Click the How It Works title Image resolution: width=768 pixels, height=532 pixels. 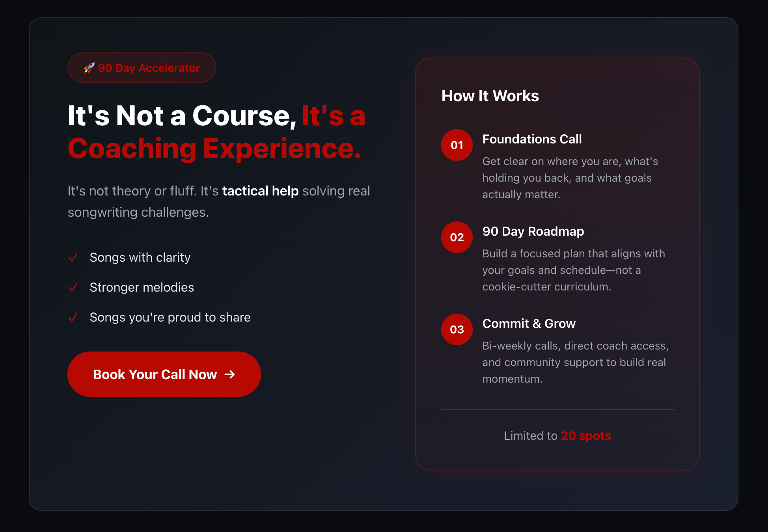490,96
